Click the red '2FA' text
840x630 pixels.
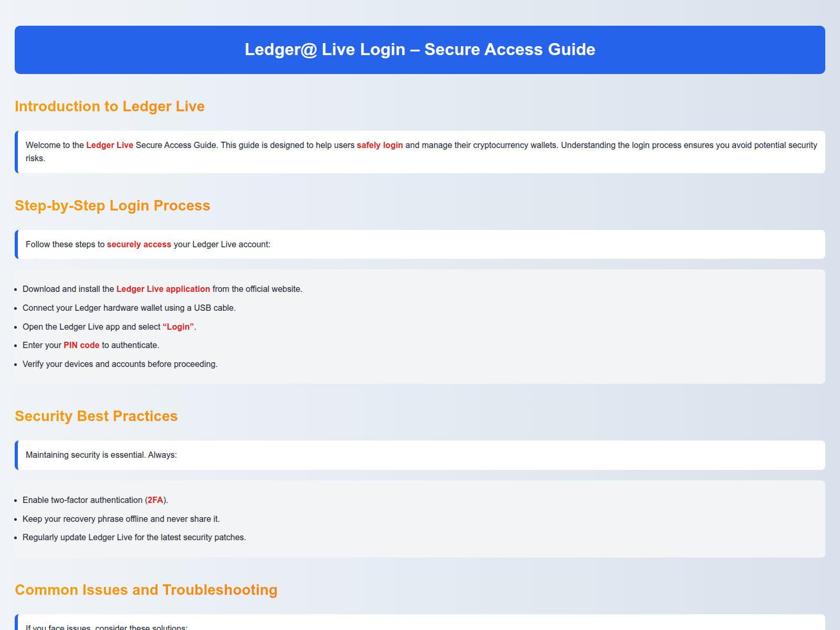[x=155, y=500]
